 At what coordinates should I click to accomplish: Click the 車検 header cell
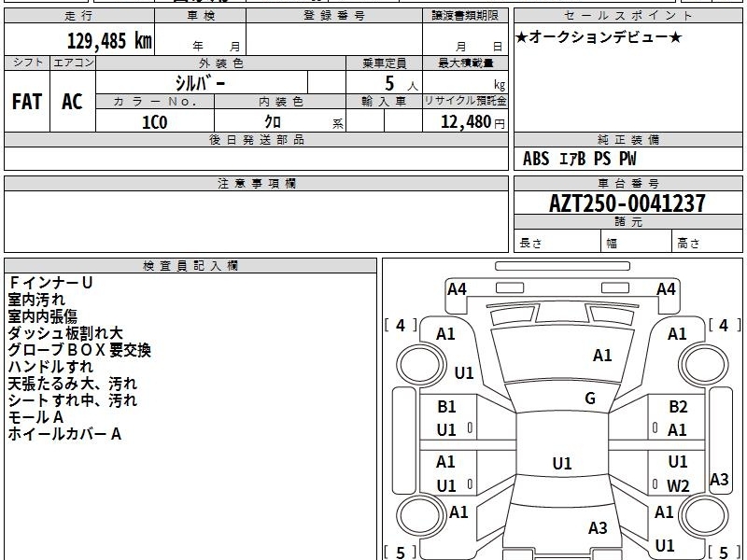(x=201, y=16)
